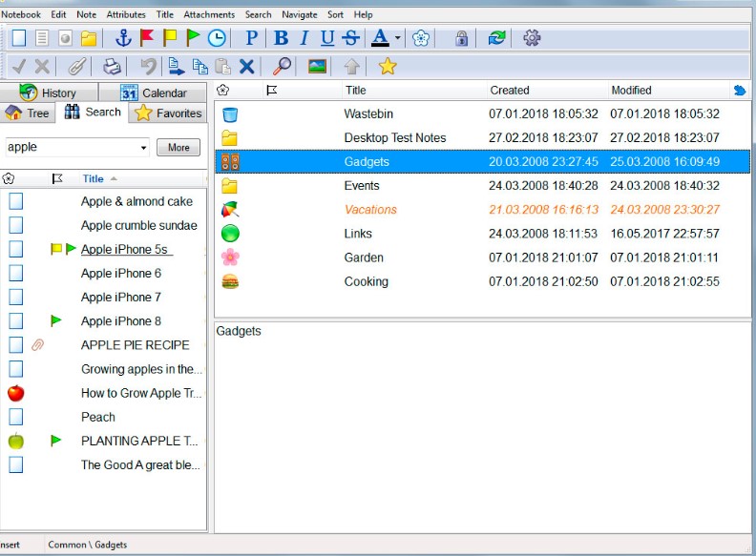Viewport: 756px width, 556px height.
Task: Open the Attachments menu
Action: (x=208, y=14)
